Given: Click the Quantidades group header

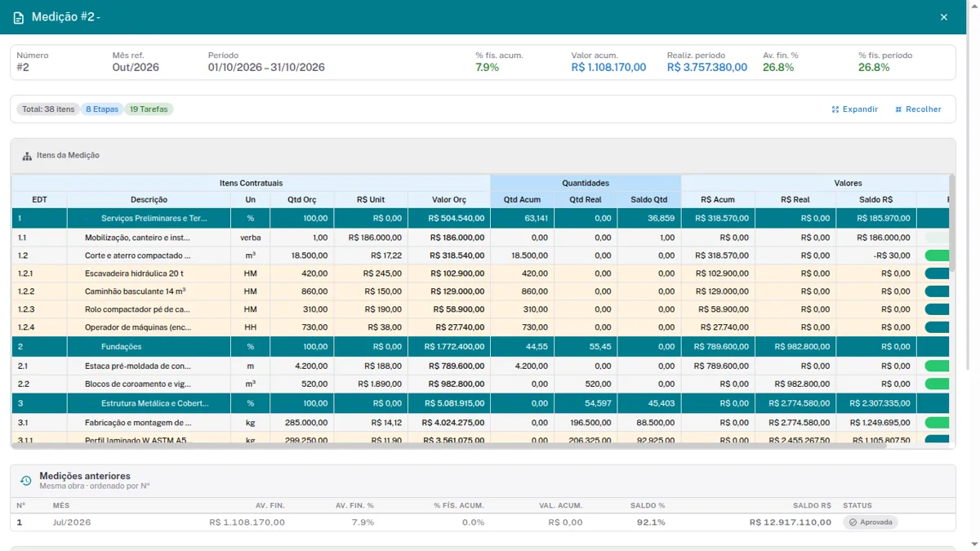Looking at the screenshot, I should tap(586, 184).
